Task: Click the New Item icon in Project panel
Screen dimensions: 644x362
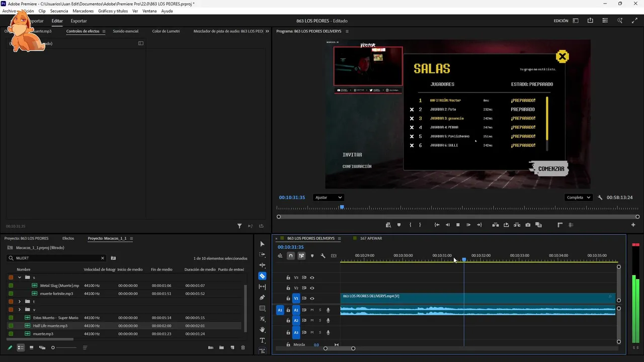Action: [x=232, y=347]
